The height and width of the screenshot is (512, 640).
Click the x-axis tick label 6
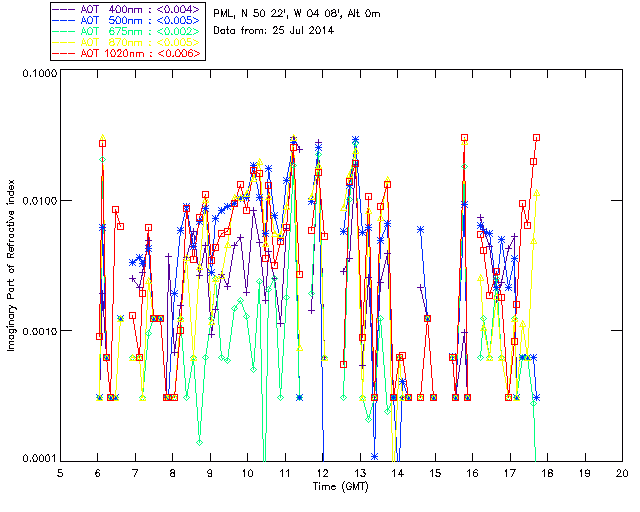click(x=98, y=473)
